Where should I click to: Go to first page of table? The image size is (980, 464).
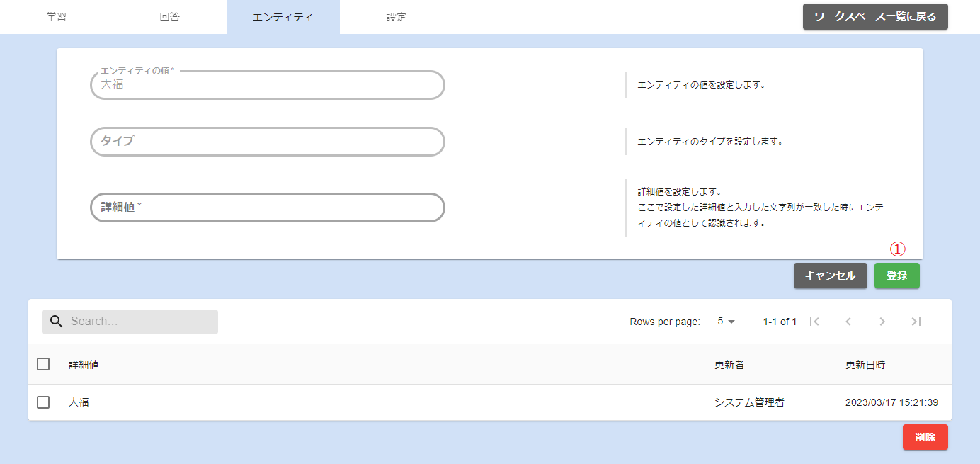click(x=814, y=322)
